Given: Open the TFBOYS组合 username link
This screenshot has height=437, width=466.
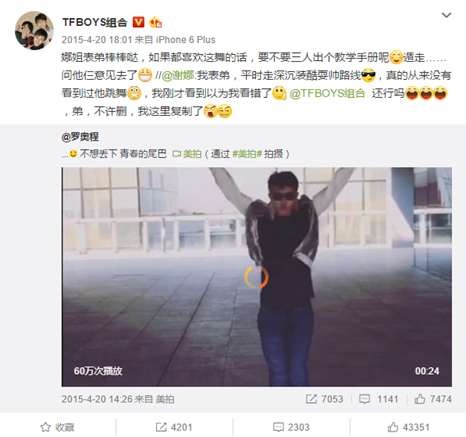Looking at the screenshot, I should (95, 22).
